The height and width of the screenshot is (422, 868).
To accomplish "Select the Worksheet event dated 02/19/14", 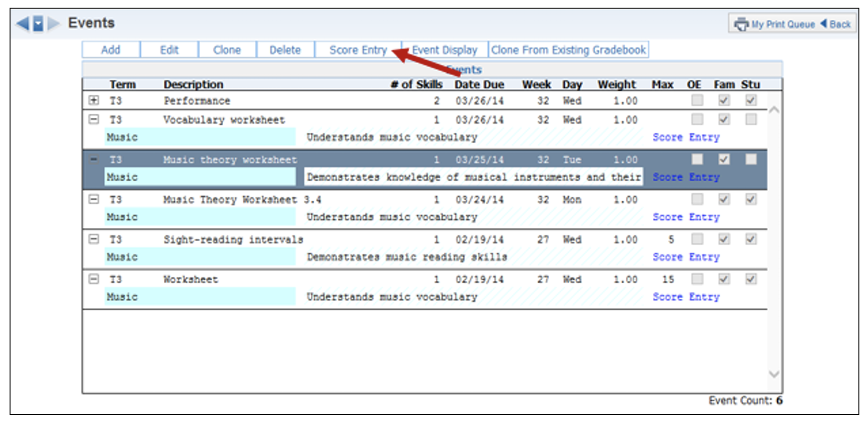I will [x=190, y=279].
